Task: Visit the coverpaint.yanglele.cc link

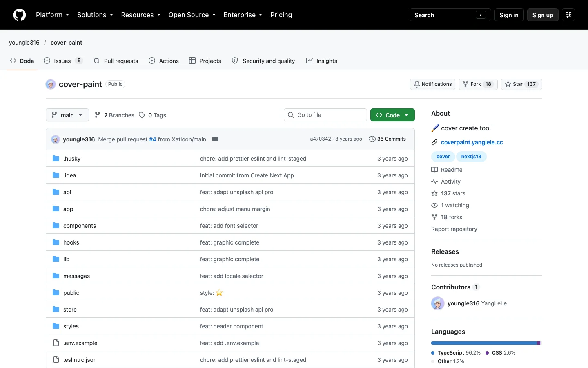Action: point(472,142)
